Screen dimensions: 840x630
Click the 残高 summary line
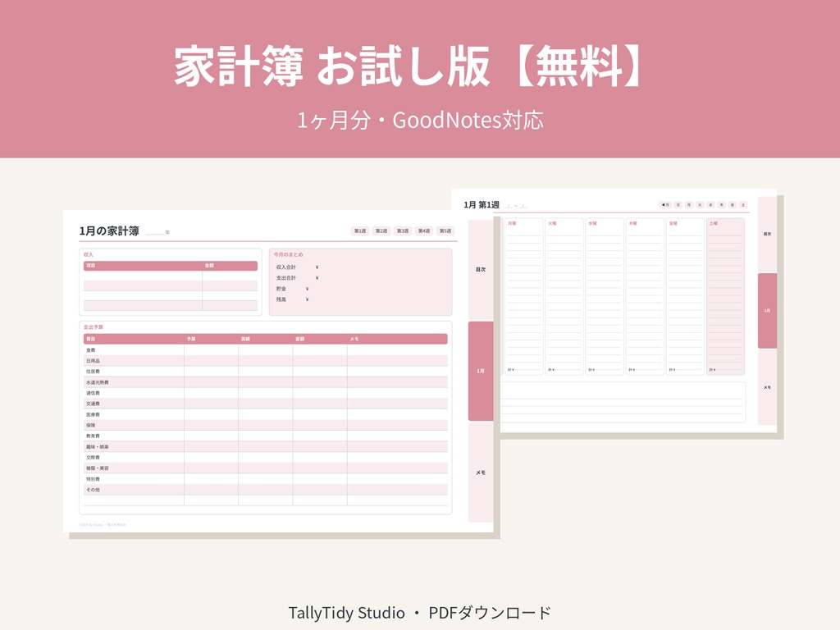[293, 299]
